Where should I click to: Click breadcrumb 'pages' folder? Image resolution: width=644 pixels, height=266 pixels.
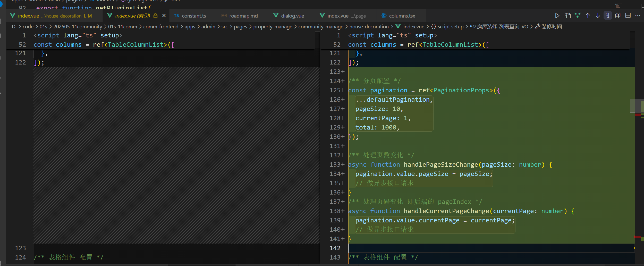(241, 27)
